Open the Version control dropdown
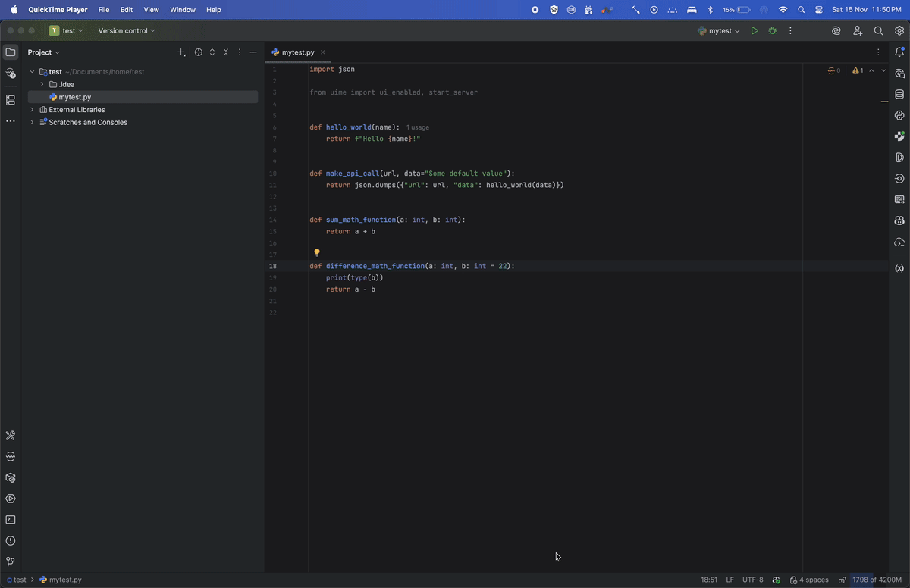The image size is (910, 588). (126, 31)
